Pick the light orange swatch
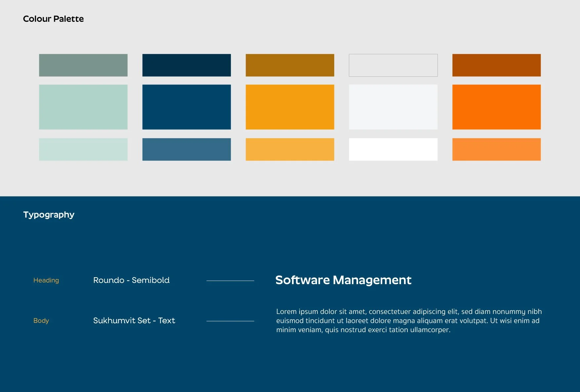Image resolution: width=580 pixels, height=392 pixels. point(497,150)
